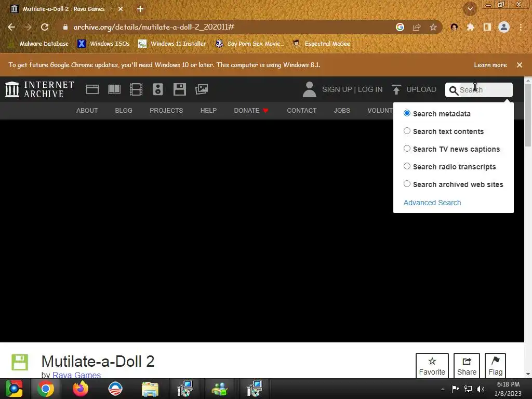This screenshot has width=532, height=399.
Task: Open Firefox from the taskbar
Action: coord(81,389)
